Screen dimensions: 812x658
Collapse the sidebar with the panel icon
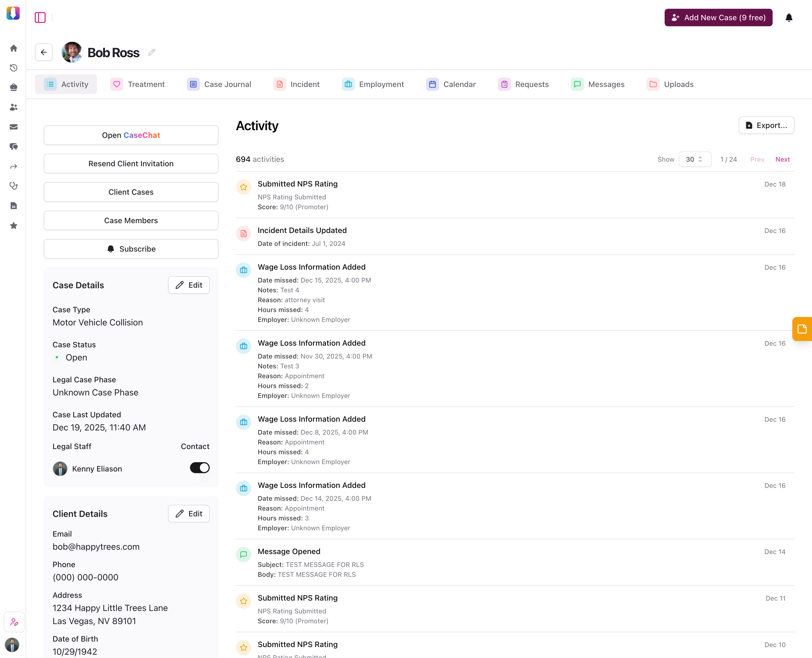coord(40,18)
